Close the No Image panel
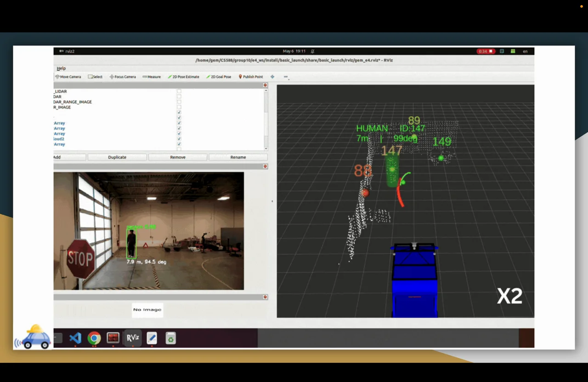This screenshot has height=382, width=588. tap(265, 297)
